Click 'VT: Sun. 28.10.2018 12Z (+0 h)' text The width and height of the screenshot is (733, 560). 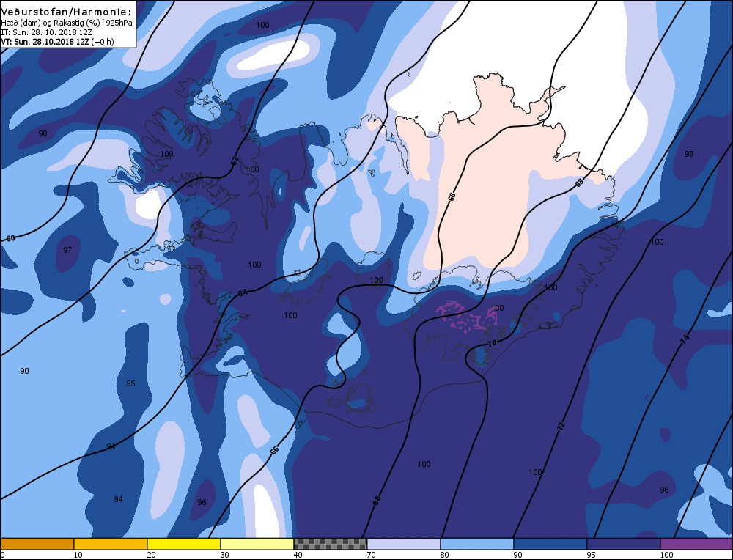coord(57,42)
